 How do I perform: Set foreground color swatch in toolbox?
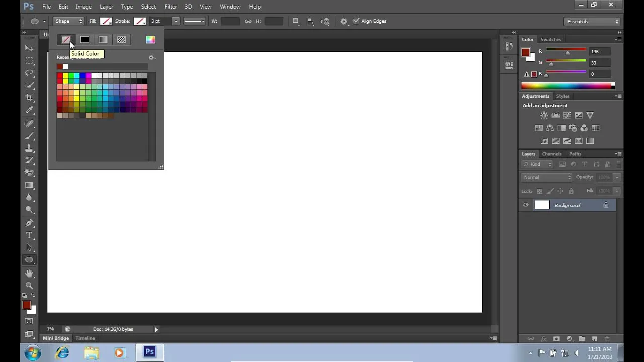[x=27, y=305]
